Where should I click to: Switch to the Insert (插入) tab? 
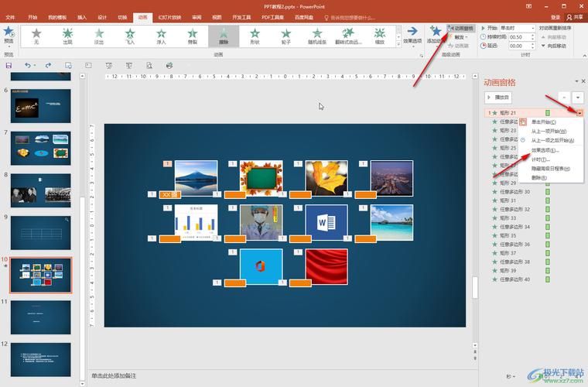click(82, 17)
